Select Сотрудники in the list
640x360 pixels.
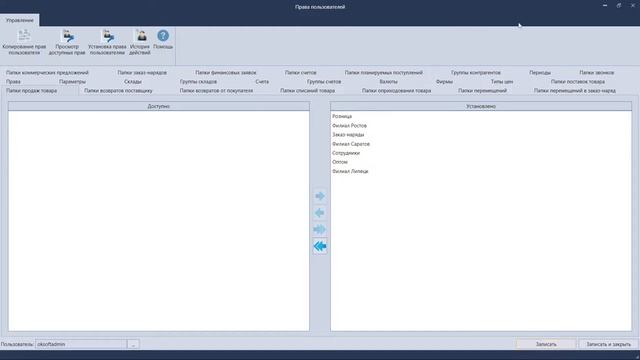346,153
